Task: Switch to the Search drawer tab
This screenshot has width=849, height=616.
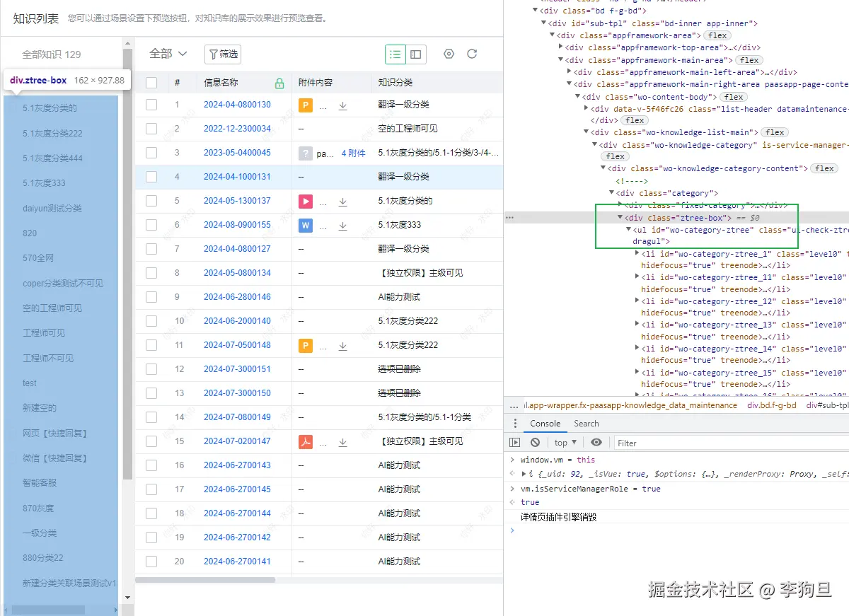Action: pyautogui.click(x=587, y=424)
